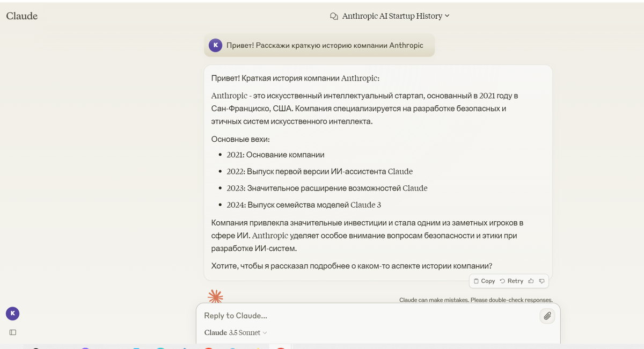
Task: Click the chat bubbles icon beside title
Action: 334,16
